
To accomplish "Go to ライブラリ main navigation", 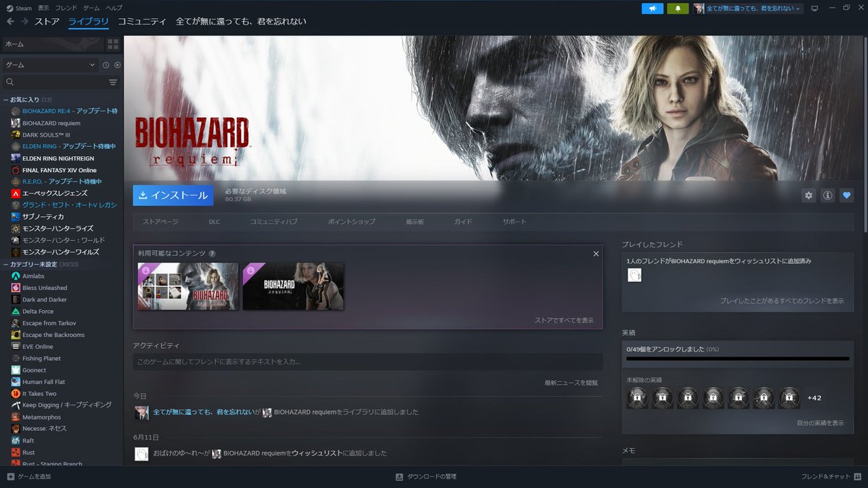I will coord(88,22).
